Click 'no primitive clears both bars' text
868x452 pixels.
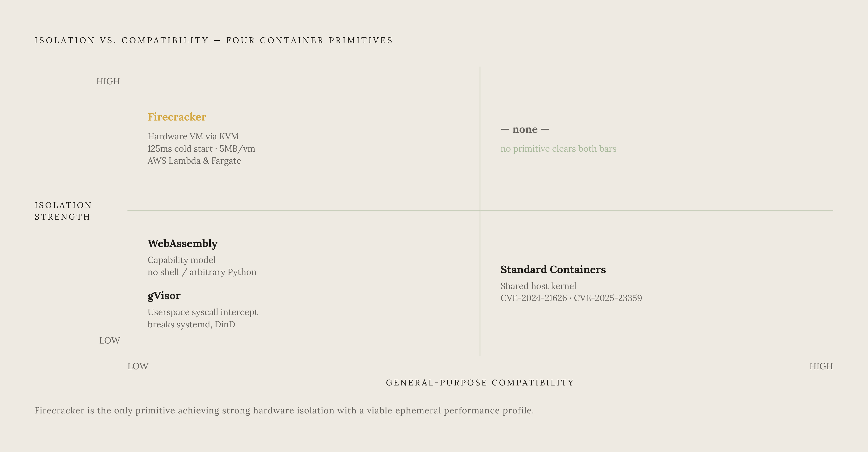click(x=558, y=149)
